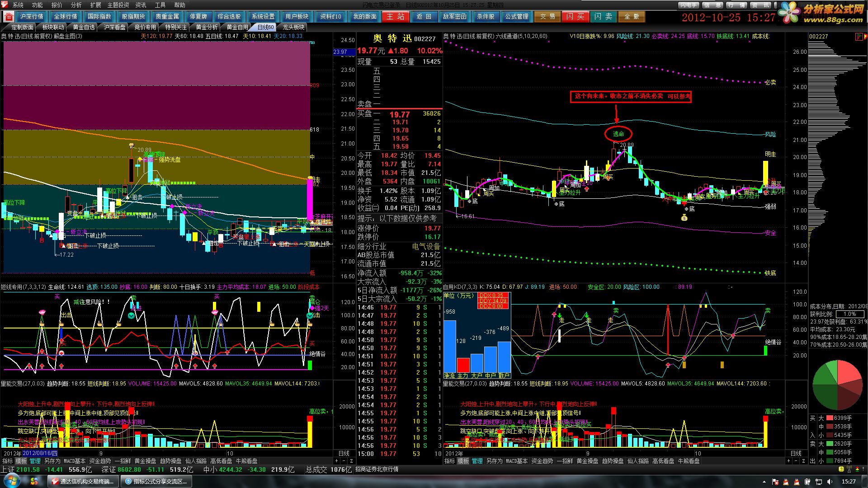Click the red 主站 button
Image resolution: width=868 pixels, height=488 pixels.
pos(396,17)
